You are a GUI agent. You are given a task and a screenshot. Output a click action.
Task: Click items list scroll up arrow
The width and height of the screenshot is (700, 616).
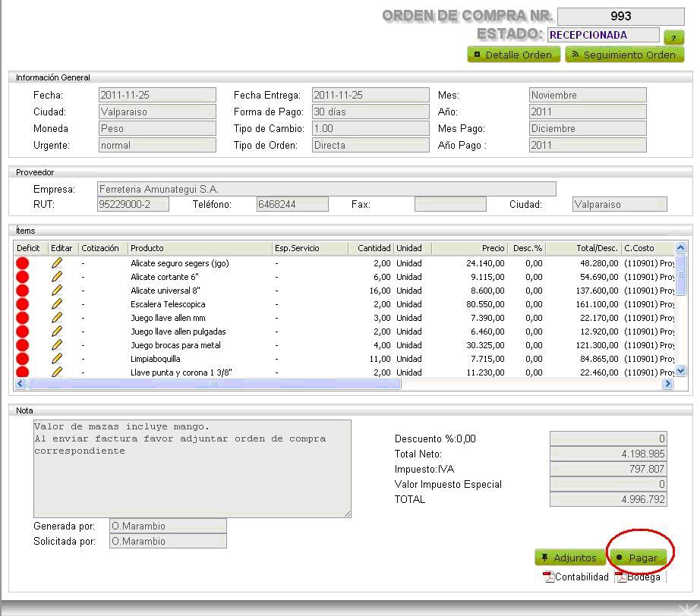(x=680, y=247)
